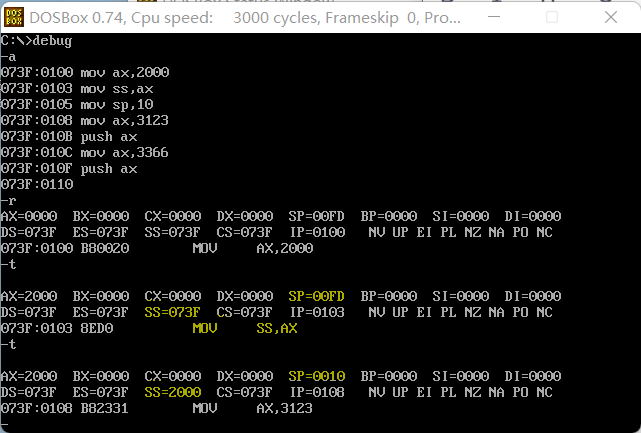Click the second '-t' trace command
The width and height of the screenshot is (641, 433).
(x=8, y=345)
